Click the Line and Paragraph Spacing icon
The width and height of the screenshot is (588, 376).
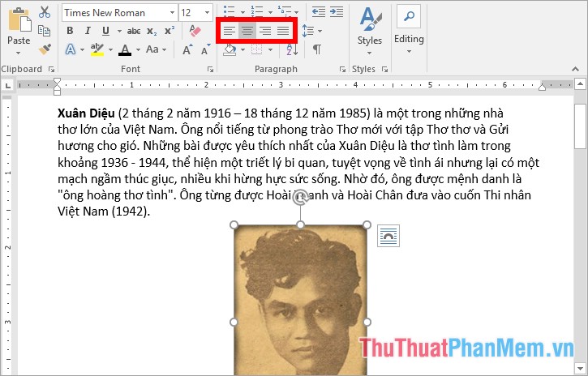click(x=308, y=31)
